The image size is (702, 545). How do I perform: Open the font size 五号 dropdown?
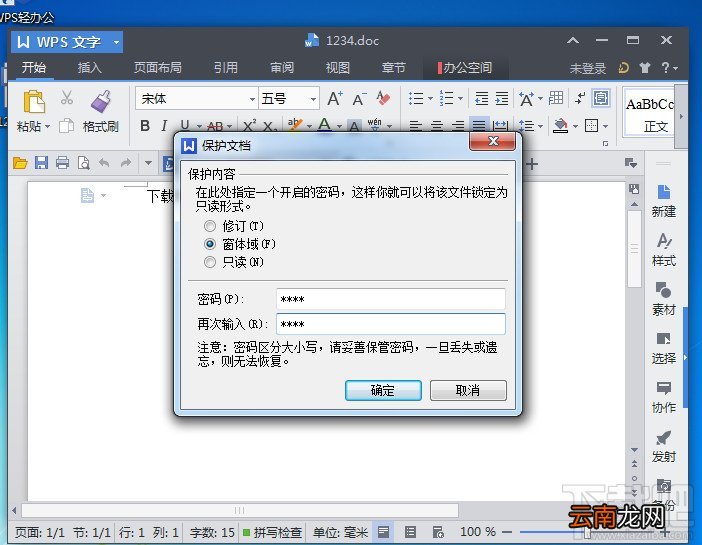point(313,99)
